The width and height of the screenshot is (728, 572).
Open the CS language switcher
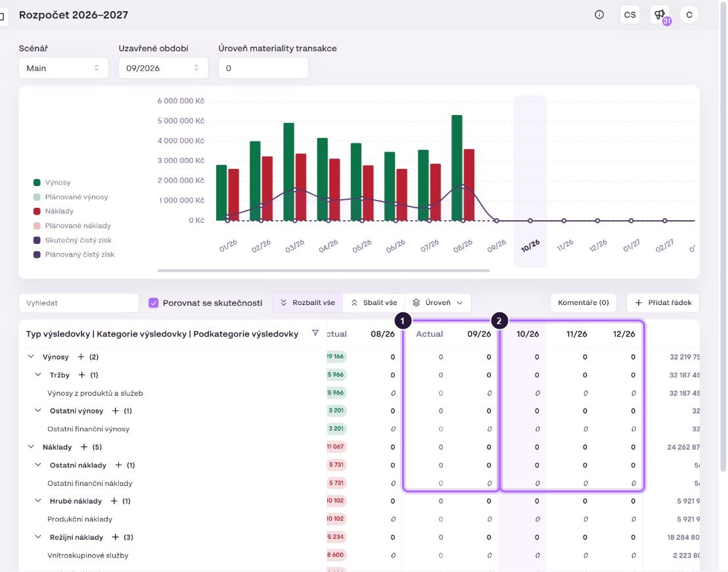(x=629, y=15)
